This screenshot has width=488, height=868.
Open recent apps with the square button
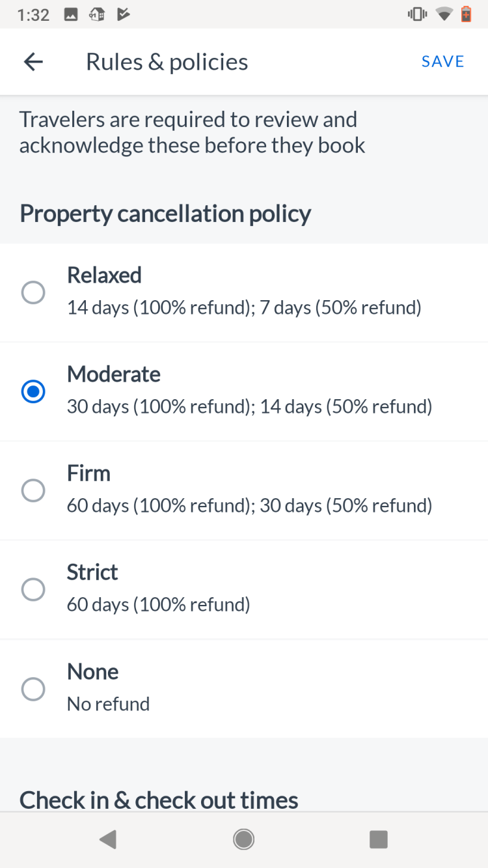point(379,839)
